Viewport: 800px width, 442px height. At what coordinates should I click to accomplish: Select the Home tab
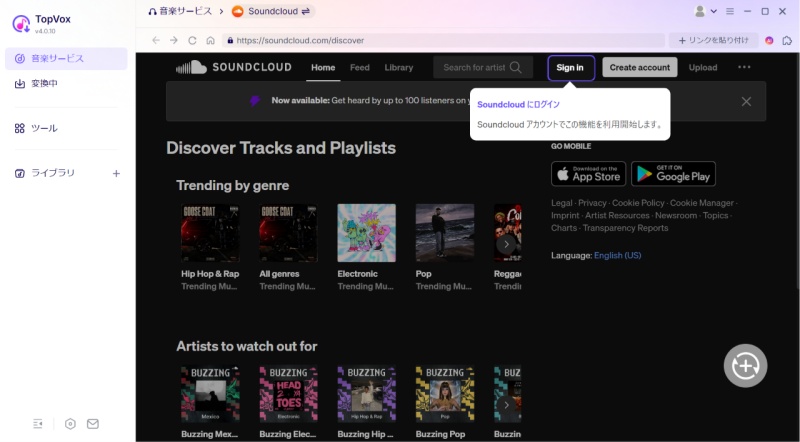click(323, 67)
